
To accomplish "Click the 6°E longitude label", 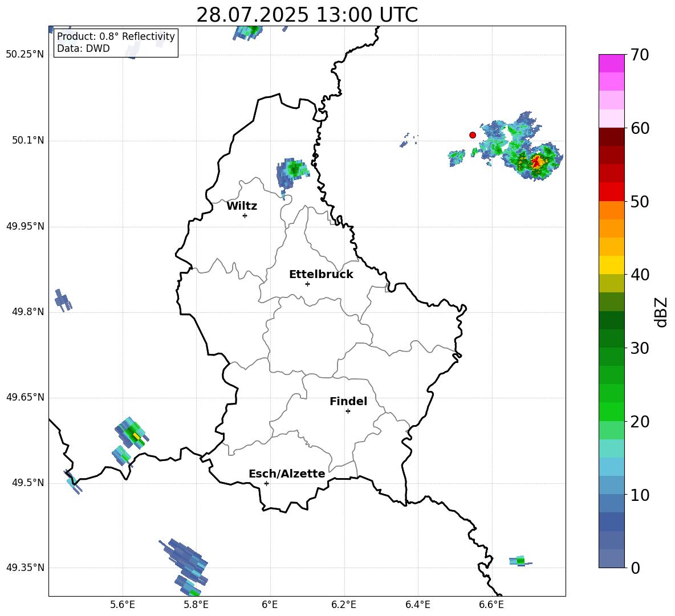I will [x=270, y=605].
